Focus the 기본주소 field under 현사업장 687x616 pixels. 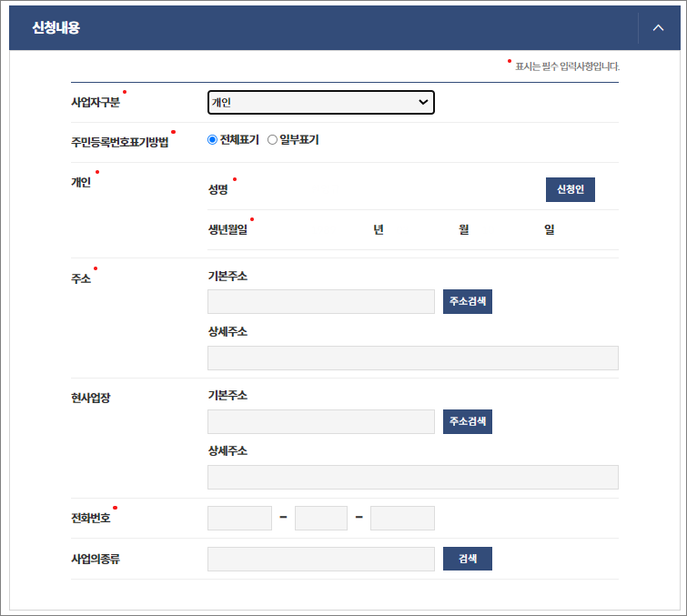[320, 421]
